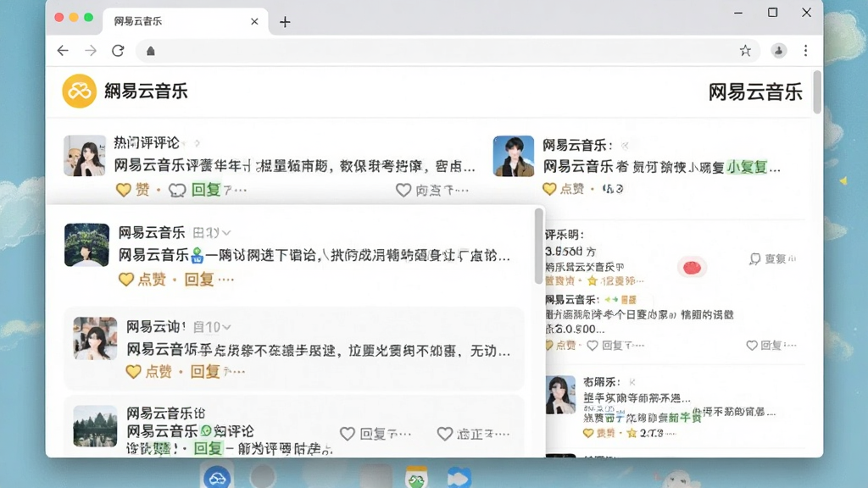
Task: Click the scrollbar of the comments popup
Action: (x=538, y=247)
